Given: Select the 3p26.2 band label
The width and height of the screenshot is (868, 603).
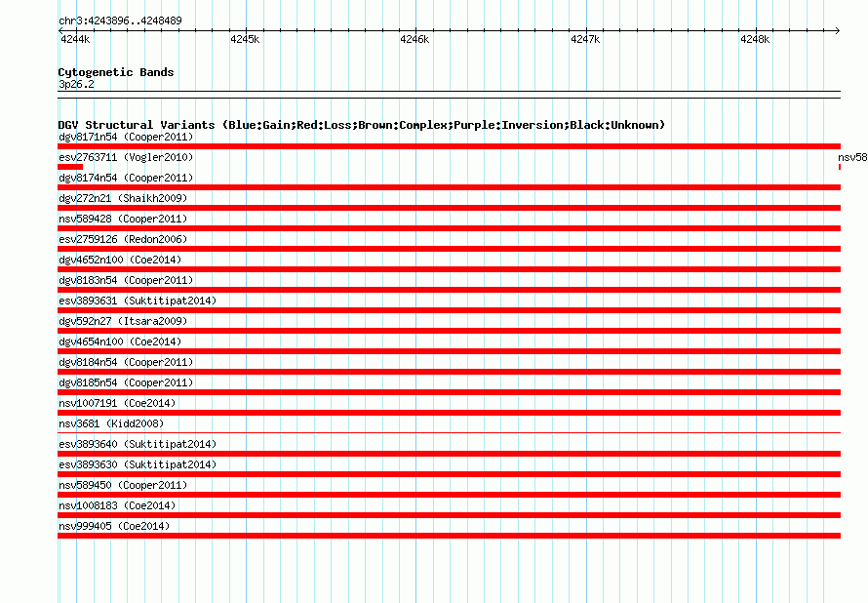Looking at the screenshot, I should (76, 84).
